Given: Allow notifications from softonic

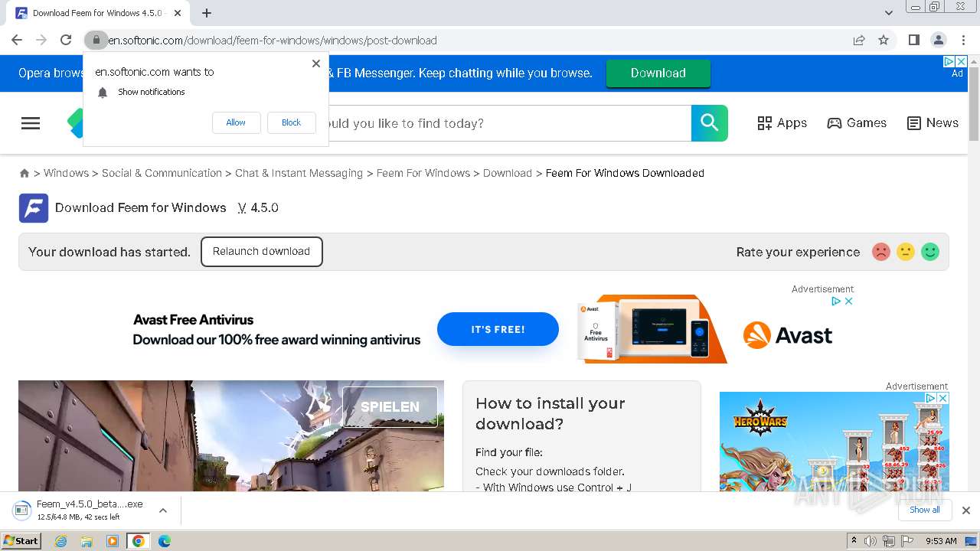Looking at the screenshot, I should (x=236, y=122).
